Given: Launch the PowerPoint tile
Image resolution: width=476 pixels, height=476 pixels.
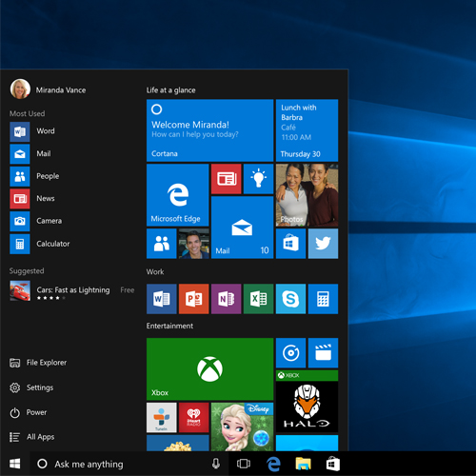Looking at the screenshot, I should [x=193, y=299].
